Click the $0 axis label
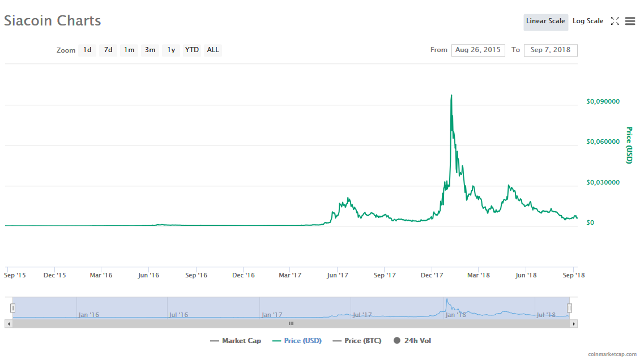The image size is (644, 364). click(590, 222)
